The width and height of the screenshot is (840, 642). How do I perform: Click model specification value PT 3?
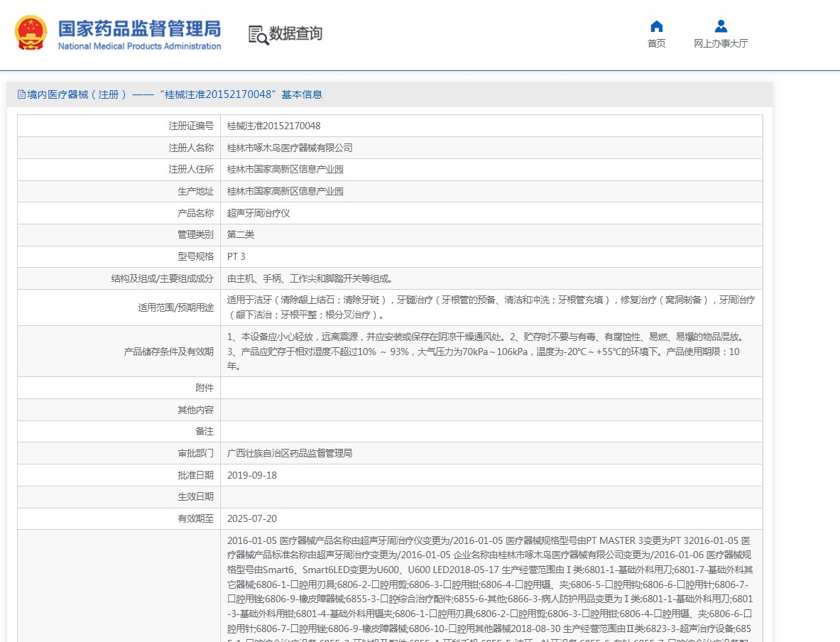pos(236,256)
